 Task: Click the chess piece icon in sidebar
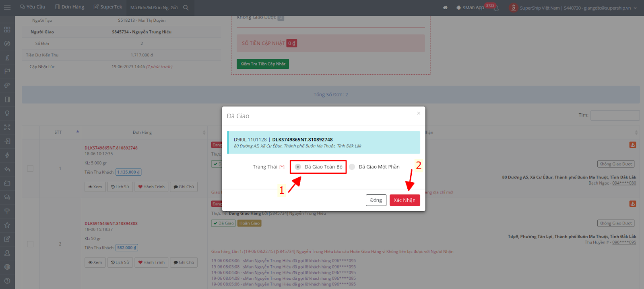point(7,58)
